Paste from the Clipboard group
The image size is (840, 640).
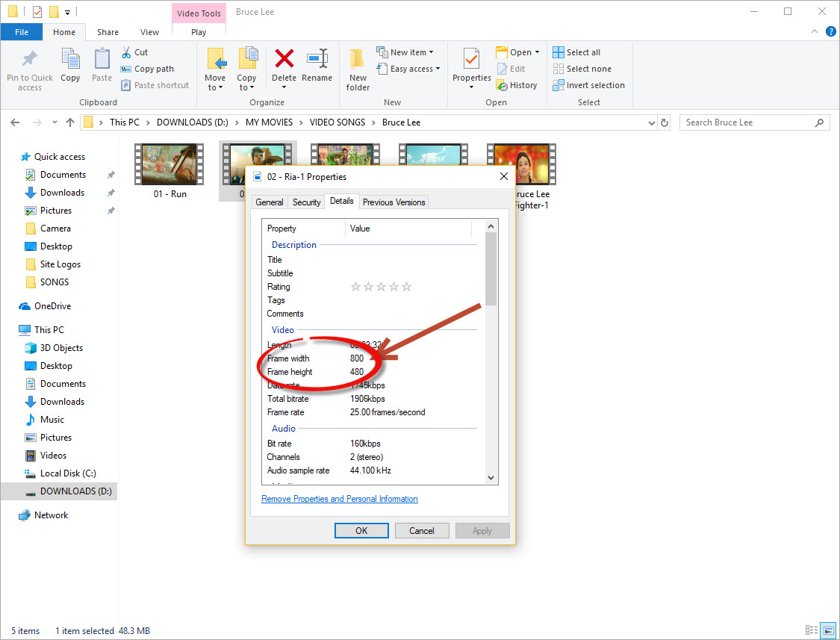(102, 68)
